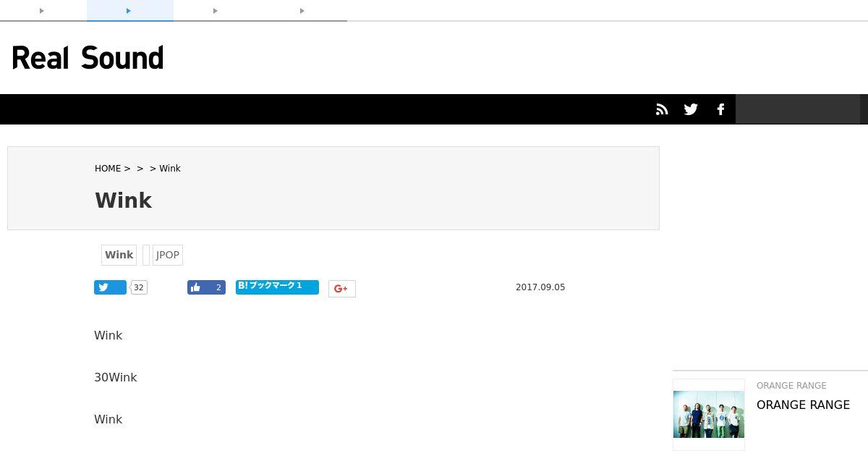Share on Google Plus
The image size is (868, 456).
(341, 289)
